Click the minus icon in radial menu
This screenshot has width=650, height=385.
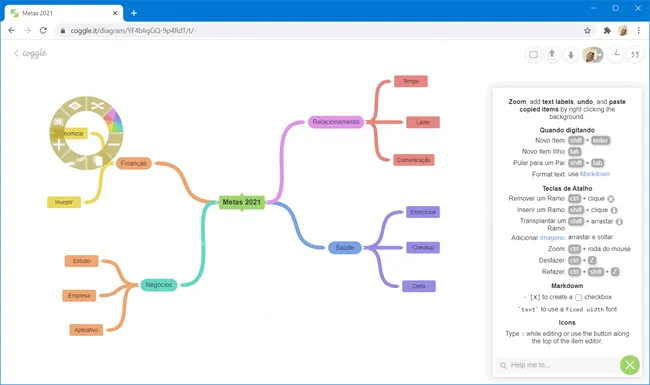pos(114,144)
